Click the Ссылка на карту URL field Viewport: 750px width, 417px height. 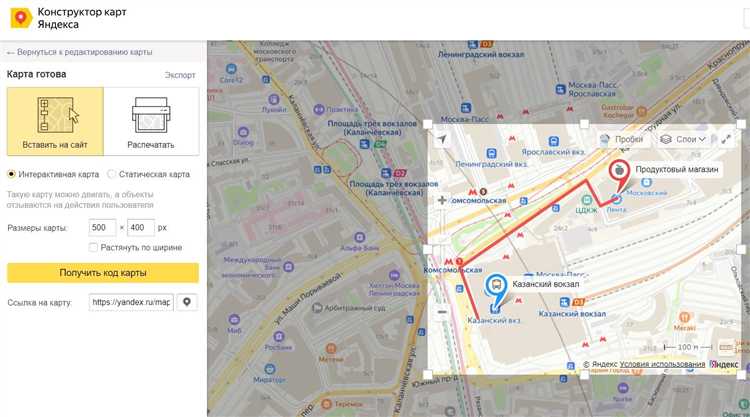click(x=131, y=302)
